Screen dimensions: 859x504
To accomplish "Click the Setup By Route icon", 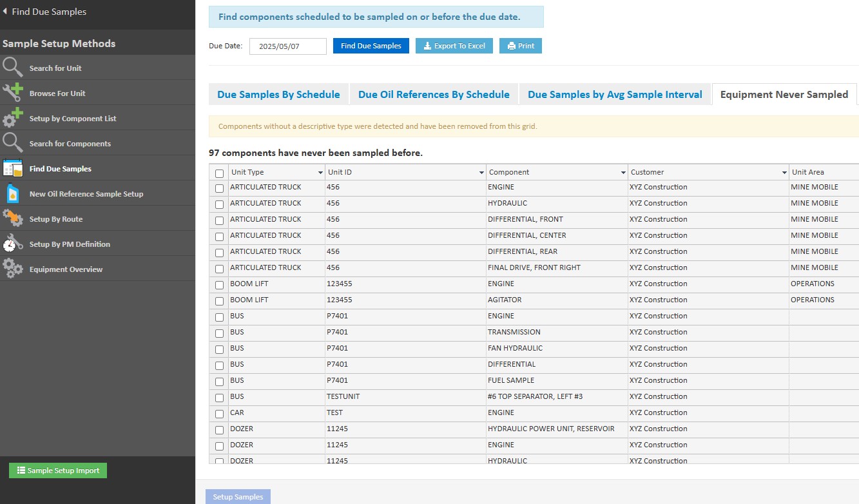I will click(13, 218).
